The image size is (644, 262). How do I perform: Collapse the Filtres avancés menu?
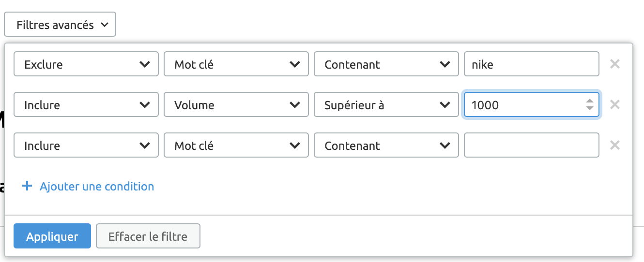(x=60, y=25)
